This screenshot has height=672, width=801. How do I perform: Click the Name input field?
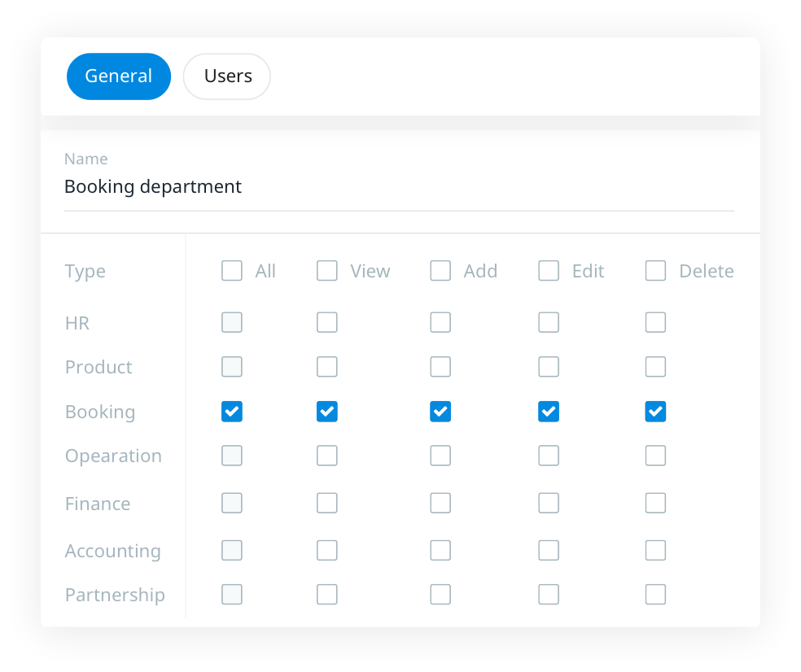[x=399, y=187]
